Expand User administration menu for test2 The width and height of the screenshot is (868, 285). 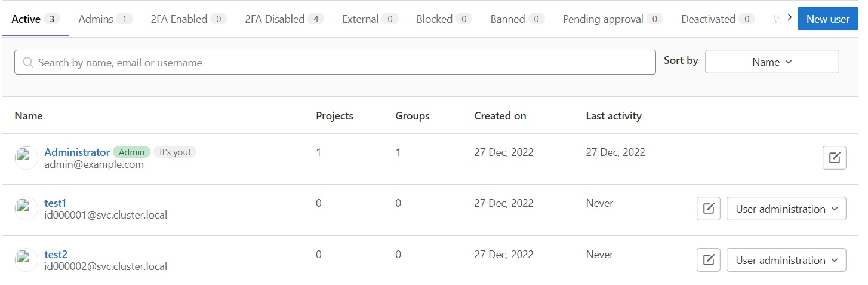pyautogui.click(x=786, y=260)
